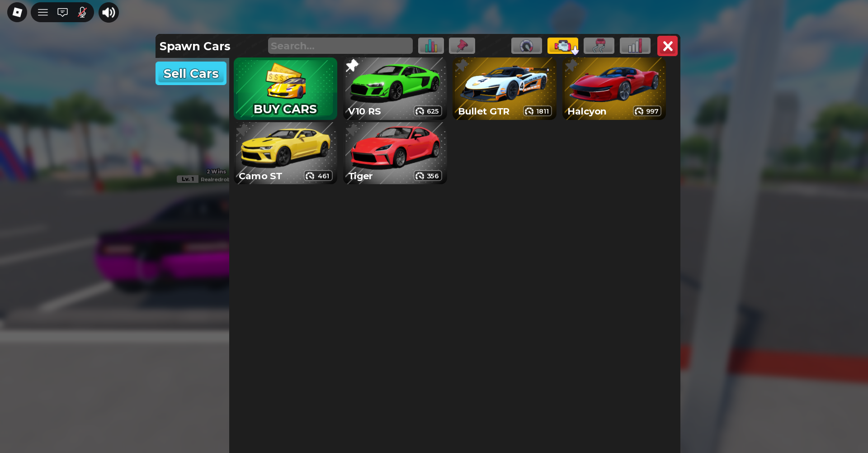The image size is (868, 453).
Task: Spawn the Halcyon red car
Action: pyautogui.click(x=614, y=89)
